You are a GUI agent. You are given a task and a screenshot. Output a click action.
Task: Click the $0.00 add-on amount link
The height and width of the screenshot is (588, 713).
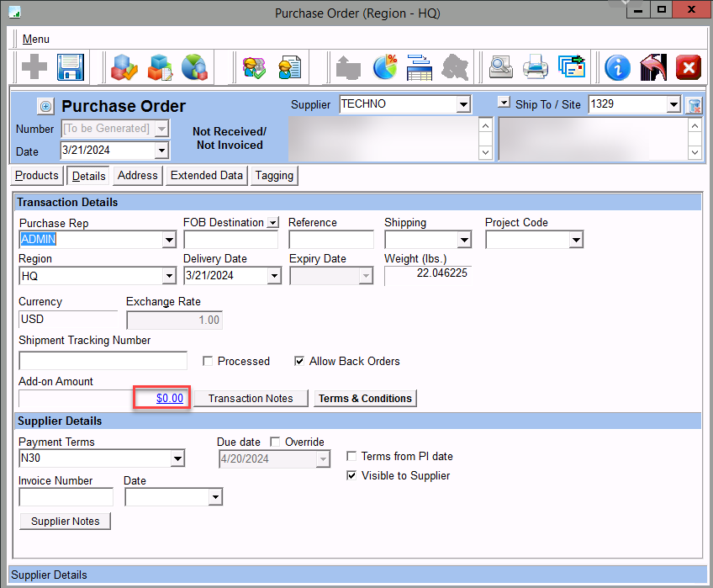(170, 398)
